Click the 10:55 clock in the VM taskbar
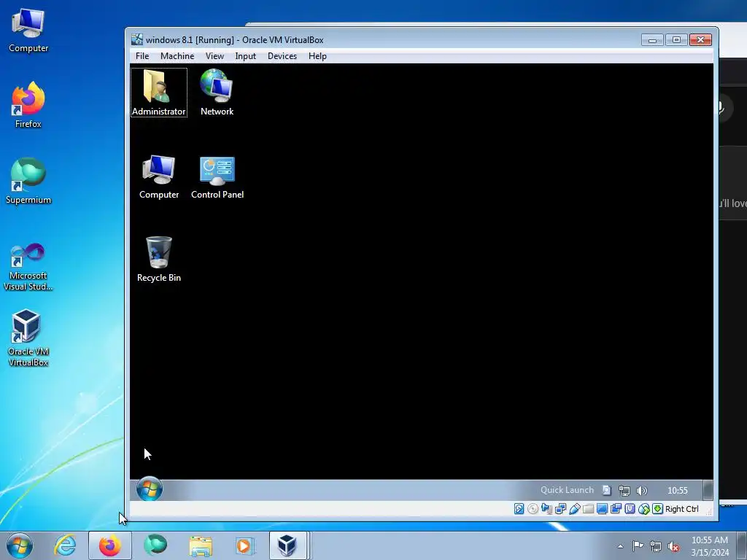The width and height of the screenshot is (747, 560). click(x=678, y=490)
